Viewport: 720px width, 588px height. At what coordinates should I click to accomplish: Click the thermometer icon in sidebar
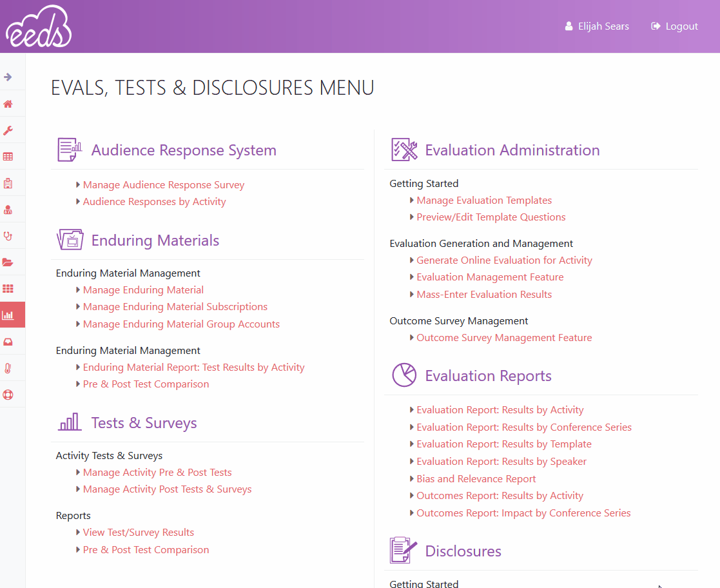9,367
